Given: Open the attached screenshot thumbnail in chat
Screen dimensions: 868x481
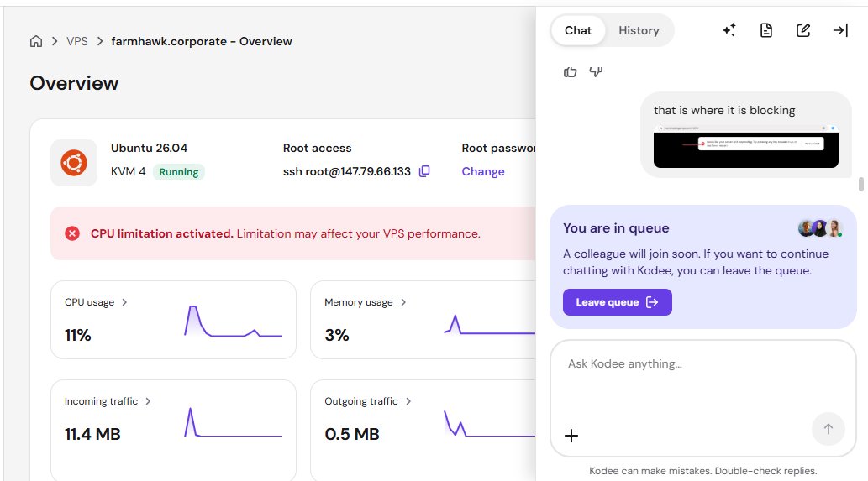Looking at the screenshot, I should coord(745,146).
